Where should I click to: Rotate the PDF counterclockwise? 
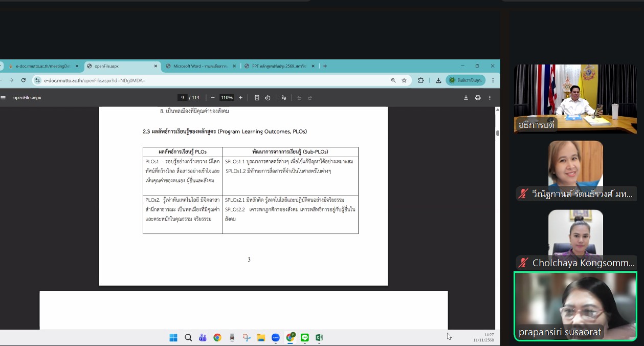(x=268, y=98)
